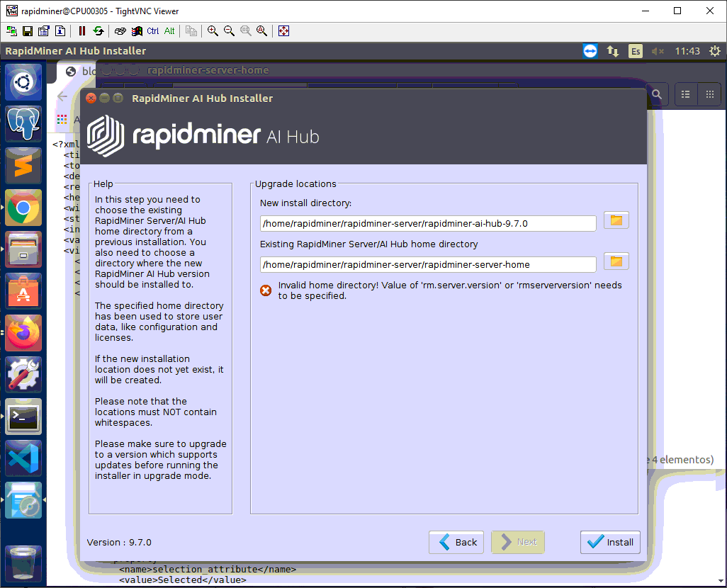727x588 pixels.
Task: Click the 'Version : 9.7.0' label
Action: pyautogui.click(x=119, y=543)
